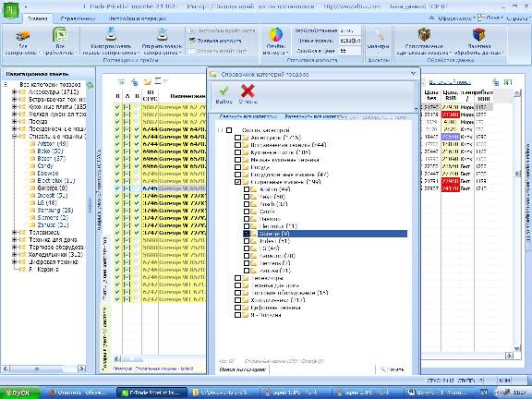Click the underlined link above right price table

450,82
